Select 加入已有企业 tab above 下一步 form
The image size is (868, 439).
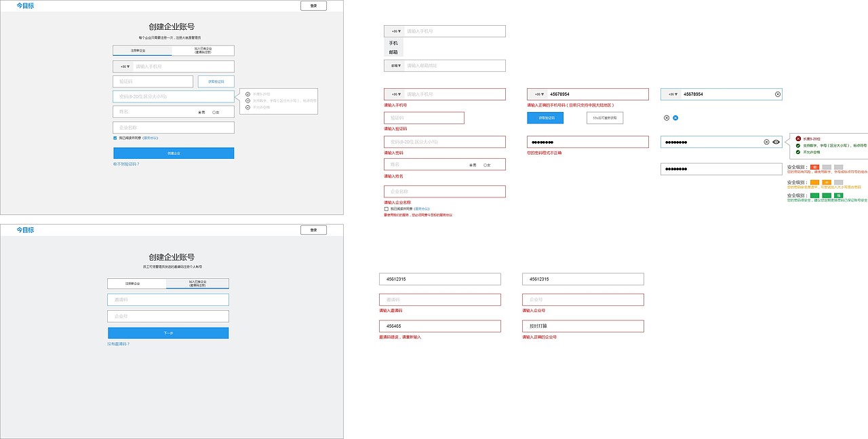pos(197,284)
